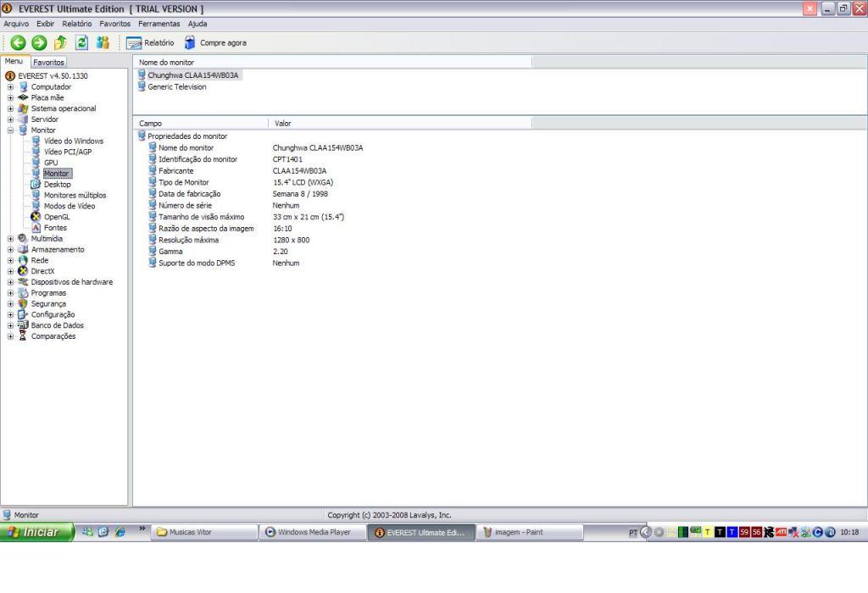This screenshot has height=593, width=868.
Task: Click the Multimídia icon in the tree
Action: (23, 238)
